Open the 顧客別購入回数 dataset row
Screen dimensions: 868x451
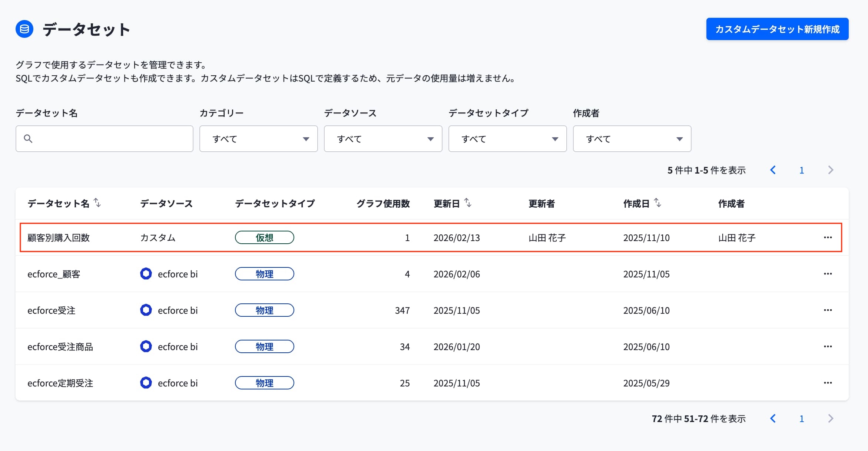[431, 237]
